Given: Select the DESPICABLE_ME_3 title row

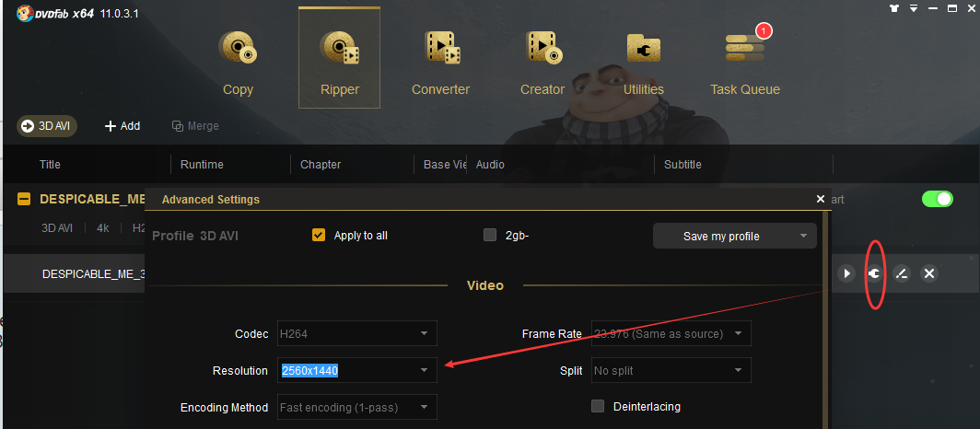Looking at the screenshot, I should click(x=490, y=273).
